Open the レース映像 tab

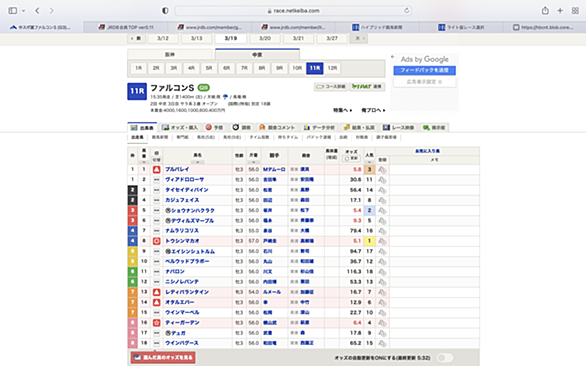tap(398, 127)
